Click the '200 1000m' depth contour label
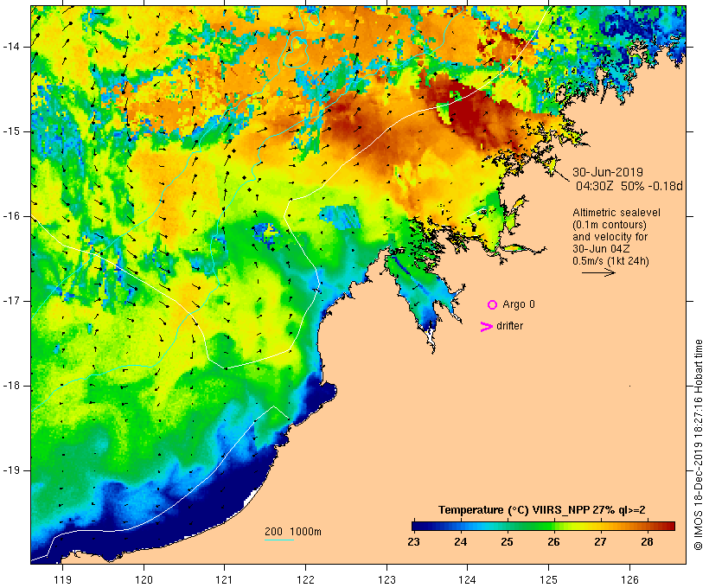Image resolution: width=709 pixels, height=588 pixels. pyautogui.click(x=293, y=532)
